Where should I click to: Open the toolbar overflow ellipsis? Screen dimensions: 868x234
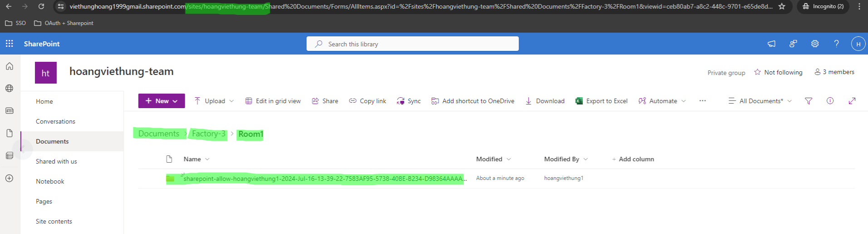[703, 101]
